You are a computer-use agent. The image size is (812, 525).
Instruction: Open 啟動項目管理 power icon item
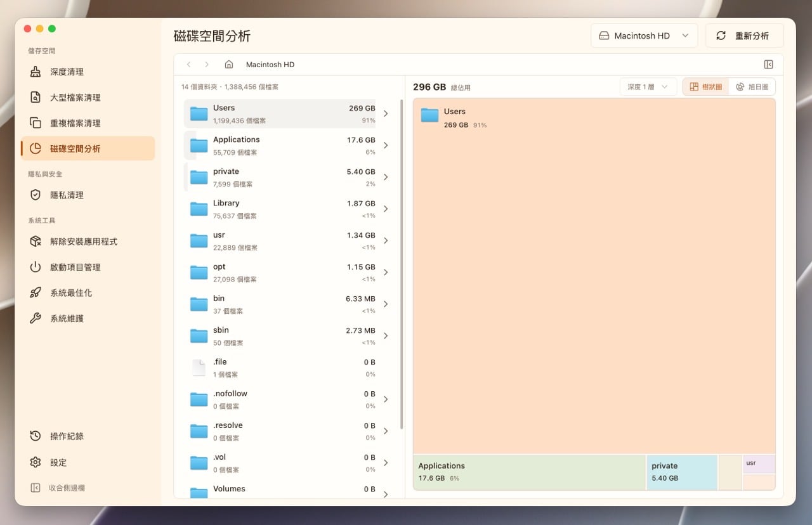pos(88,267)
